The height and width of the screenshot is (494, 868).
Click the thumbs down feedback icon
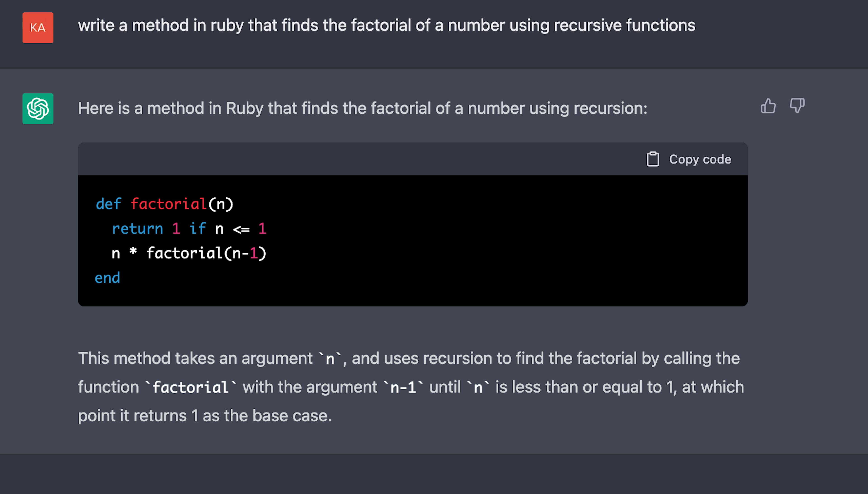(797, 106)
